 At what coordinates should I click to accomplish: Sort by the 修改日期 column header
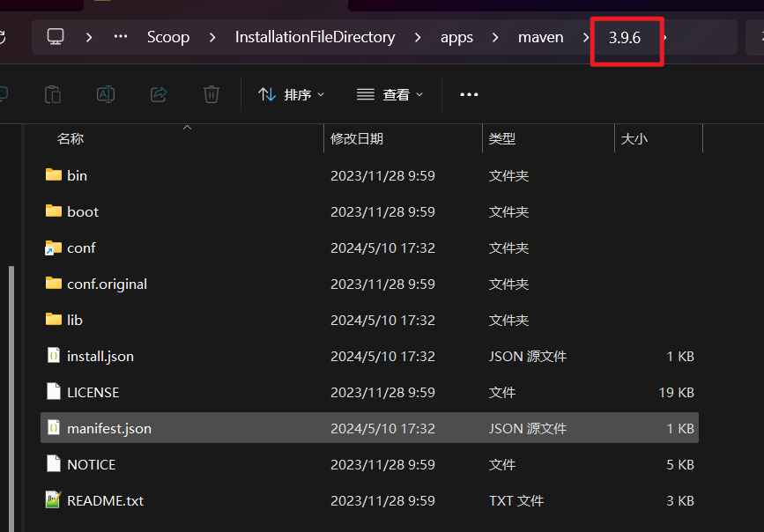click(357, 138)
